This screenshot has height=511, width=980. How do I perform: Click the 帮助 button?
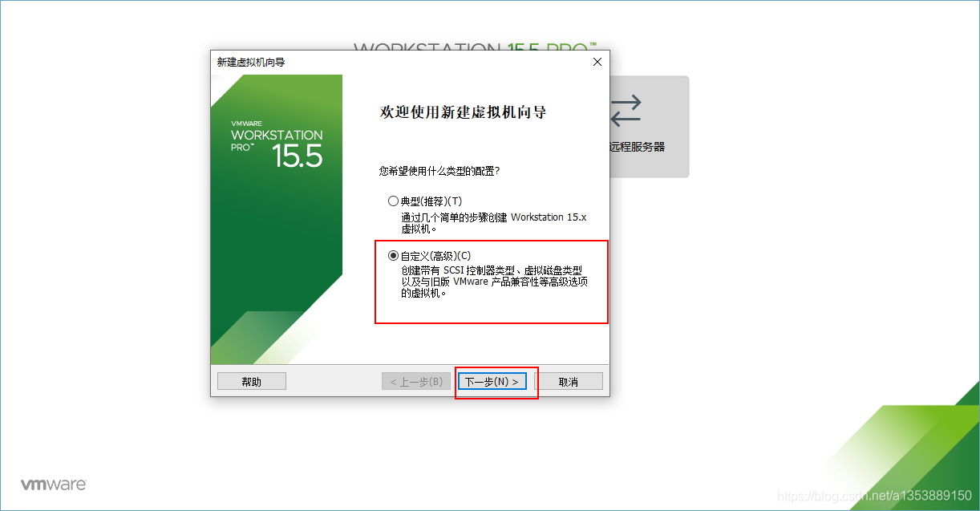(x=252, y=382)
